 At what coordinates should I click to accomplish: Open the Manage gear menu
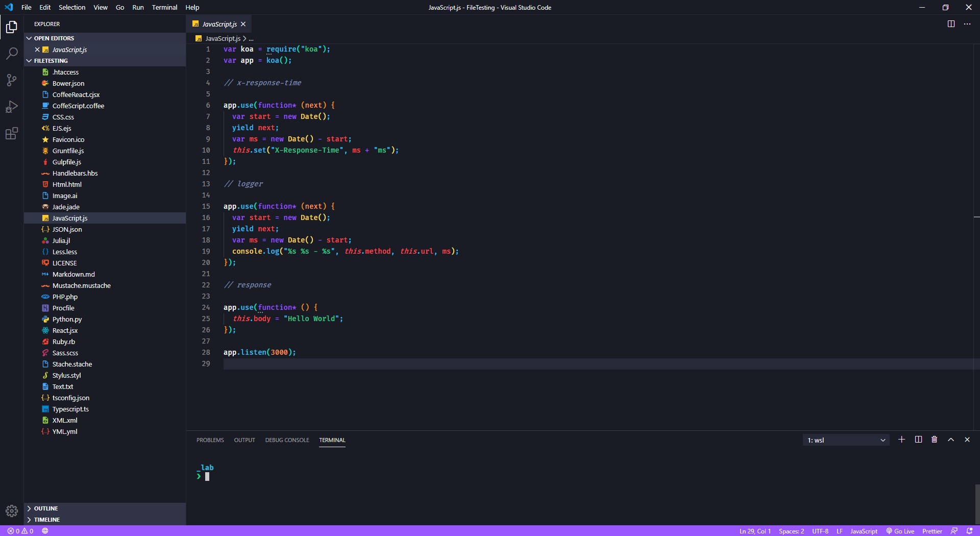click(11, 510)
